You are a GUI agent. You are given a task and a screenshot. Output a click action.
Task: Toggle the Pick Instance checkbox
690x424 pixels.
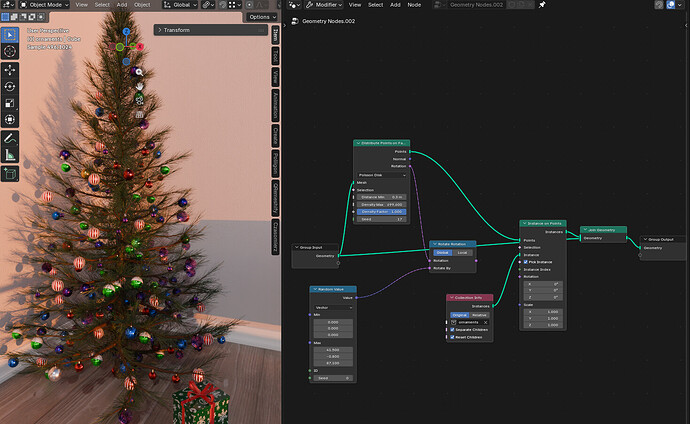coord(525,262)
